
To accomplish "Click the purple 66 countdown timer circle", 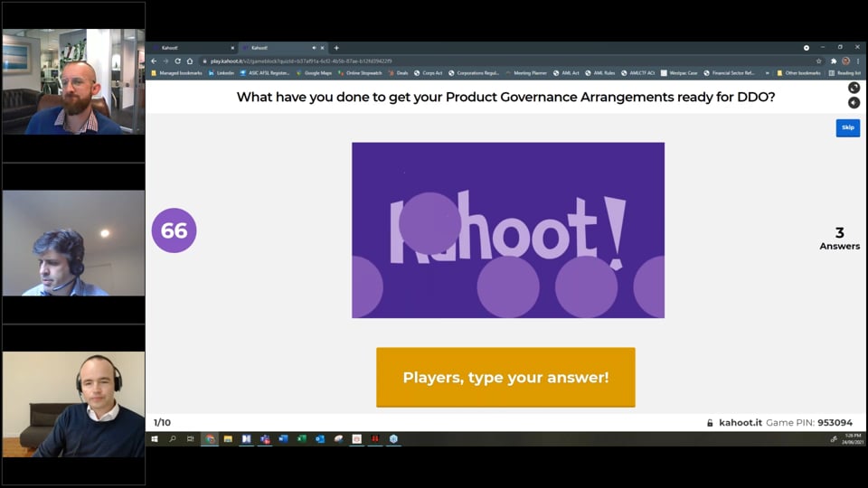I will pos(174,230).
